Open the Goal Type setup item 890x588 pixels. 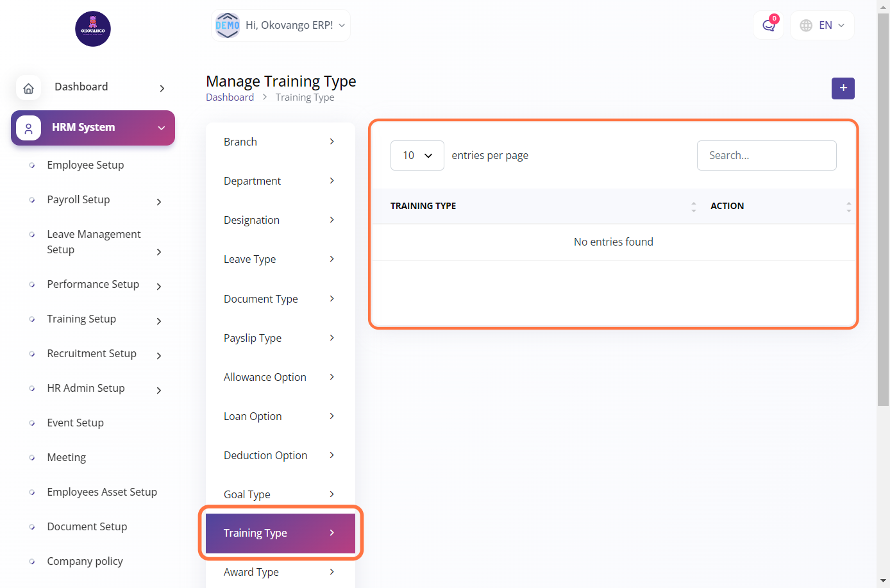click(280, 494)
